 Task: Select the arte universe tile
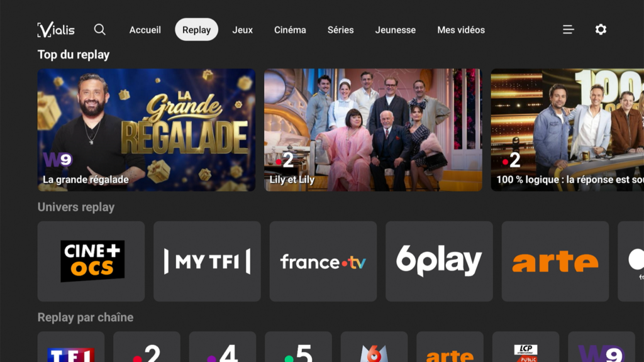point(555,261)
